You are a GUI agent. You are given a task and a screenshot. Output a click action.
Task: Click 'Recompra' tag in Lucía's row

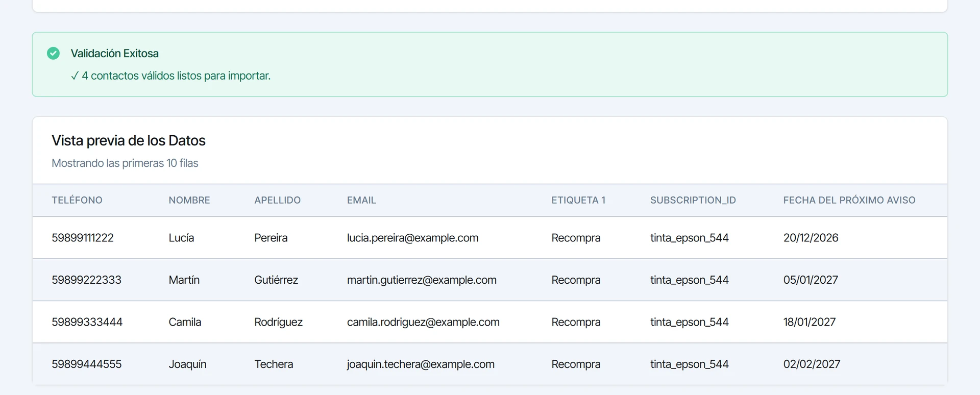pos(576,238)
